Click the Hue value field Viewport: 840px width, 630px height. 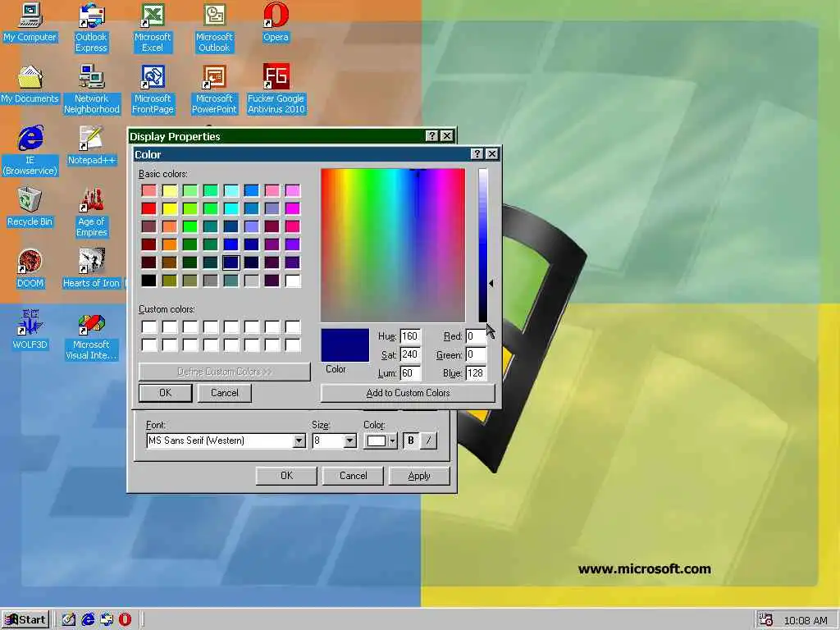click(410, 336)
